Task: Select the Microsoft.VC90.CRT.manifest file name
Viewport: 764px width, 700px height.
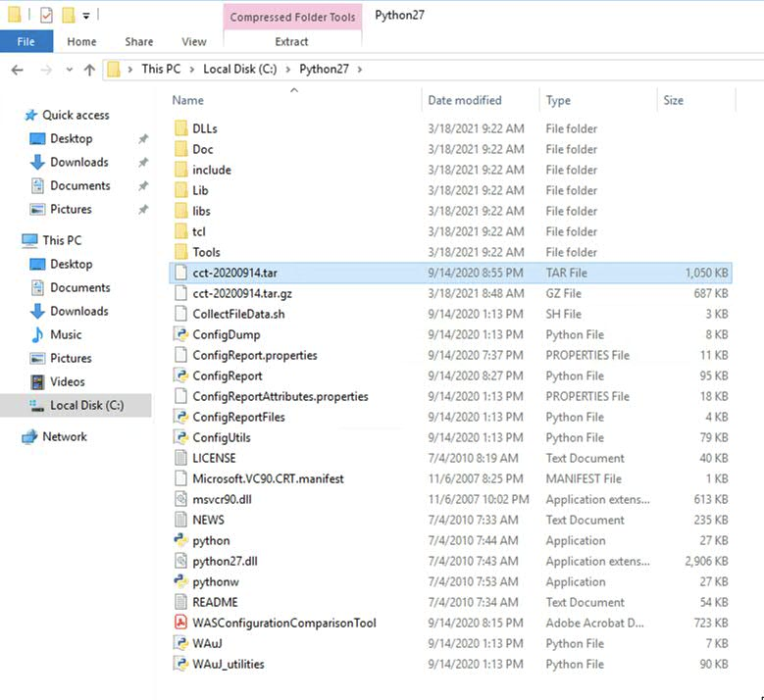Action: (x=268, y=478)
